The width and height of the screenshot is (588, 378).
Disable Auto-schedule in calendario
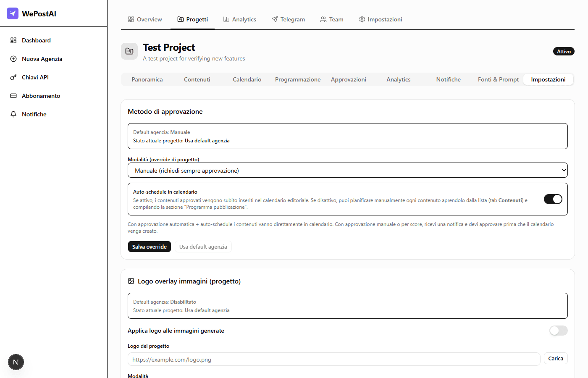tap(553, 199)
